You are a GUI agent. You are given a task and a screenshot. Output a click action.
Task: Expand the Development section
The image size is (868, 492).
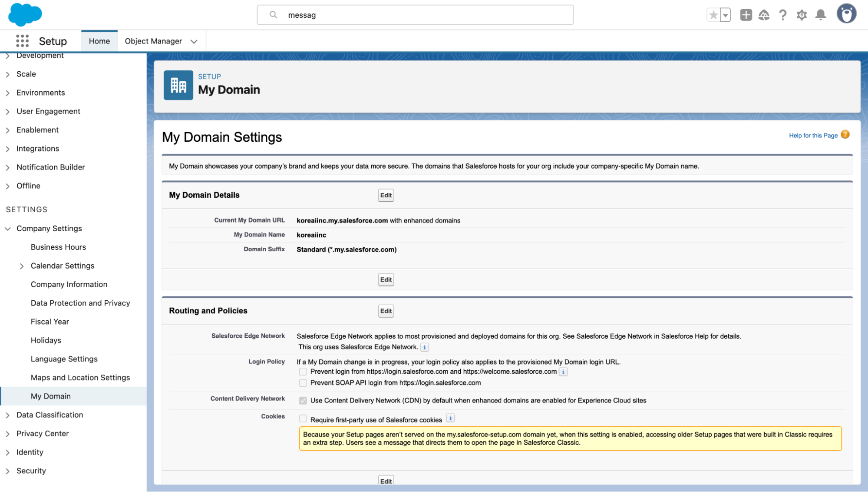pyautogui.click(x=7, y=56)
